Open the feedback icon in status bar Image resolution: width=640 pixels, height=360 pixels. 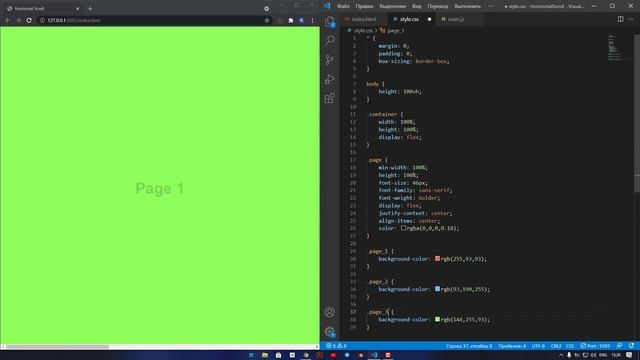point(620,346)
